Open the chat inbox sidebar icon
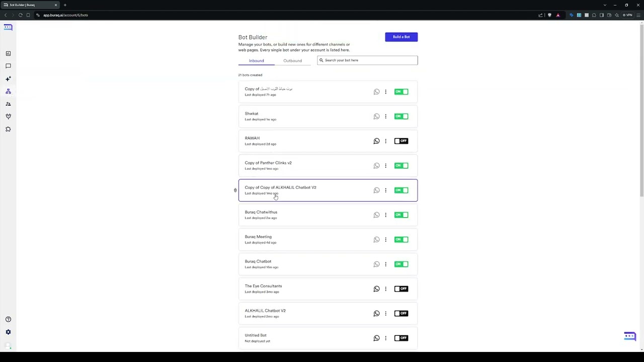The height and width of the screenshot is (362, 644). pos(8,66)
